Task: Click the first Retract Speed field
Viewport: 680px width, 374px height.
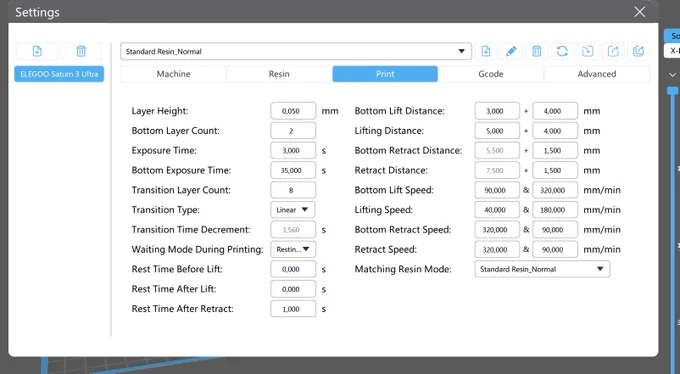Action: (497, 249)
